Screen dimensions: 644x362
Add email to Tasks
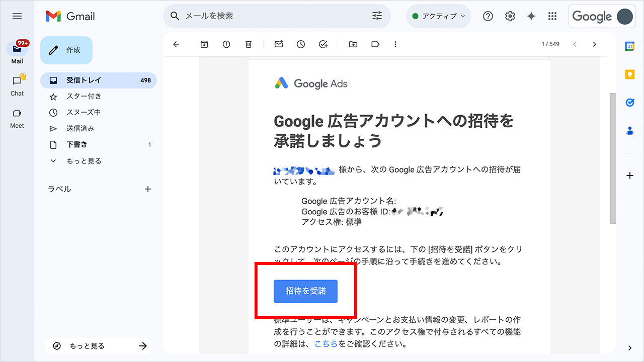324,44
